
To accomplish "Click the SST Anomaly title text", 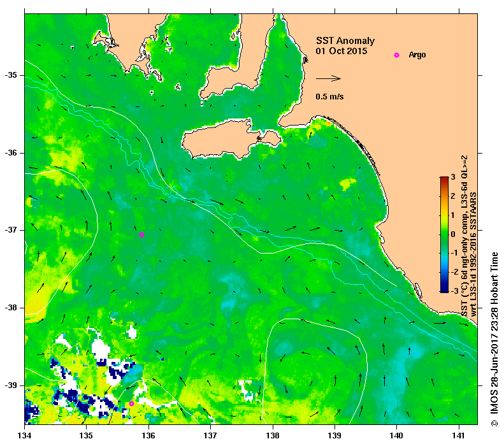I will pyautogui.click(x=345, y=41).
